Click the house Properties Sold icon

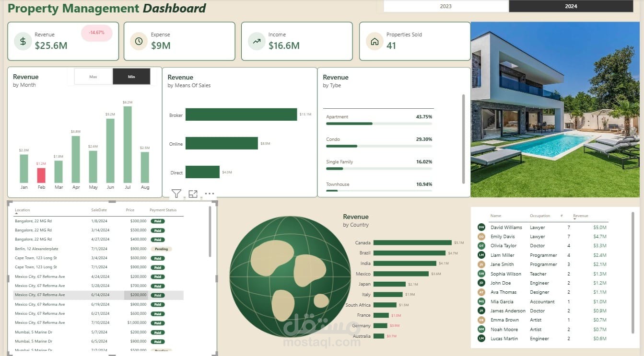coord(375,41)
